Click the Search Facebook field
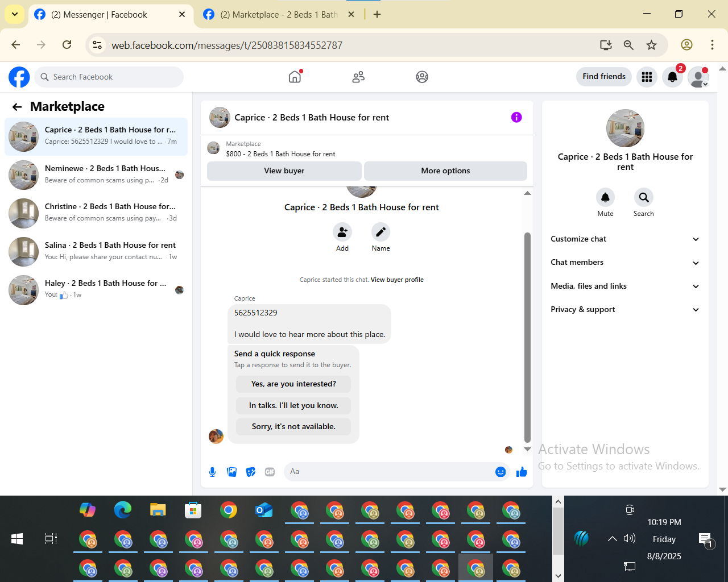The height and width of the screenshot is (582, 728). [109, 77]
